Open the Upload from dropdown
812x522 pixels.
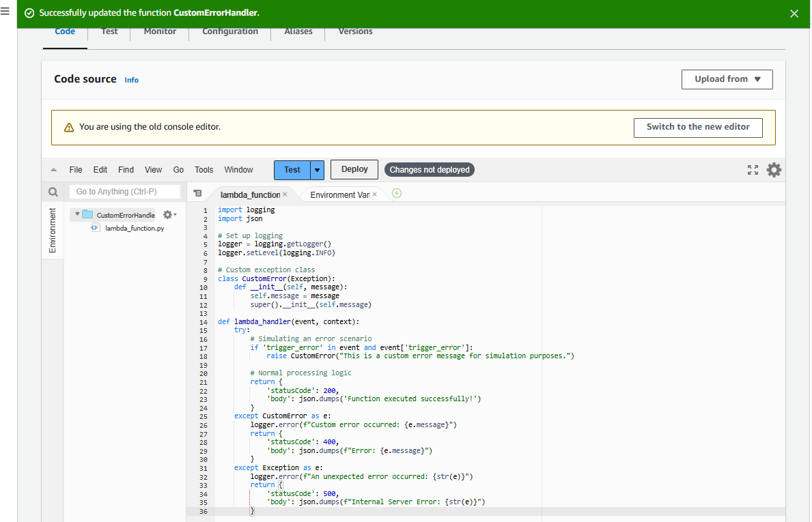[x=727, y=79]
